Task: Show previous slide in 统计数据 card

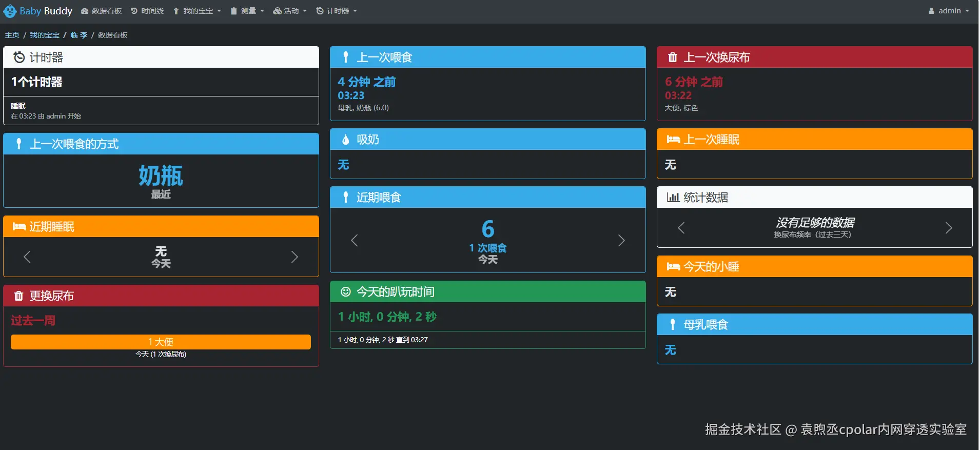Action: pyautogui.click(x=681, y=228)
